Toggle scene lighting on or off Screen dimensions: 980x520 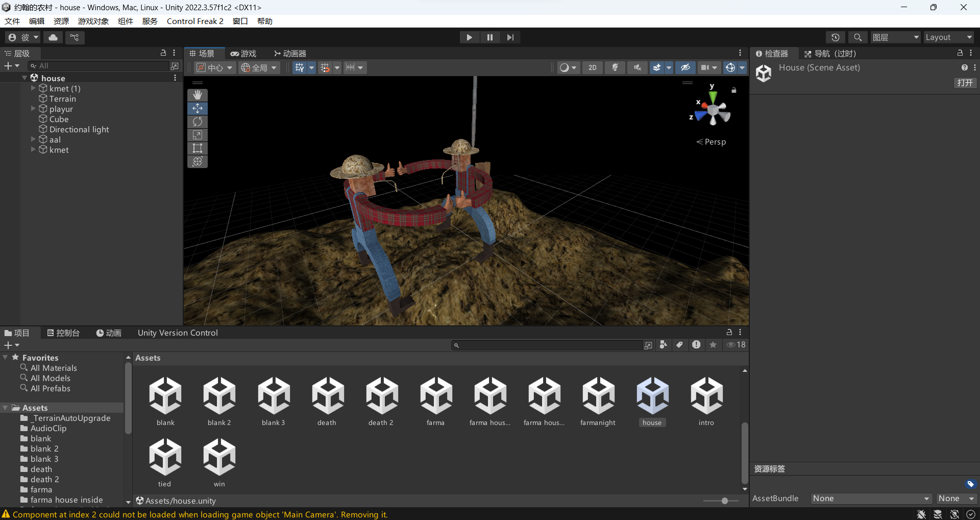point(615,67)
